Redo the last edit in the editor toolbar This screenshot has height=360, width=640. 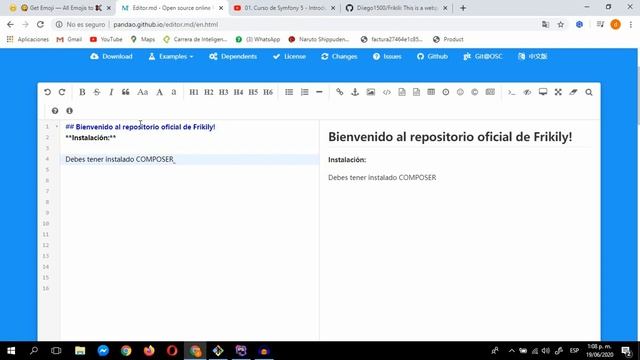click(62, 92)
